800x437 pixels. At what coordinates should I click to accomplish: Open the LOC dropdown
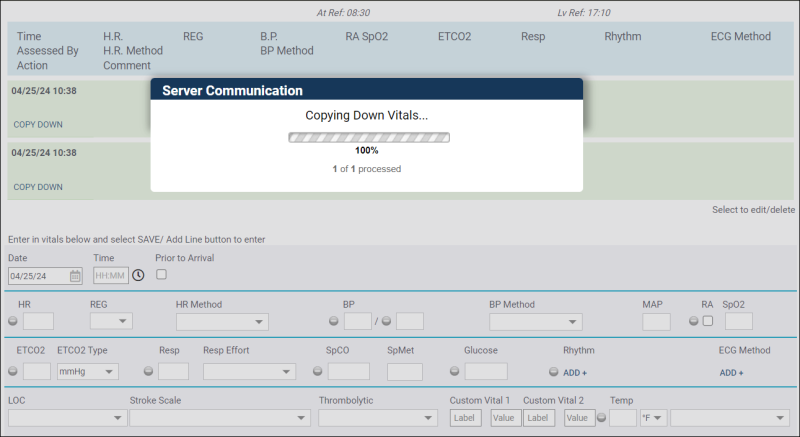67,418
